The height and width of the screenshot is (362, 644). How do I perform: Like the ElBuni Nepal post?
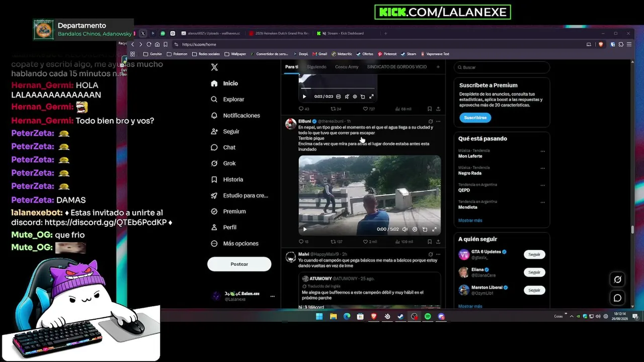click(365, 242)
